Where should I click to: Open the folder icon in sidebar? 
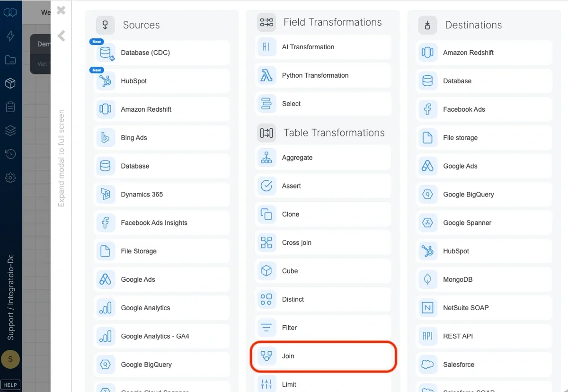(10, 60)
